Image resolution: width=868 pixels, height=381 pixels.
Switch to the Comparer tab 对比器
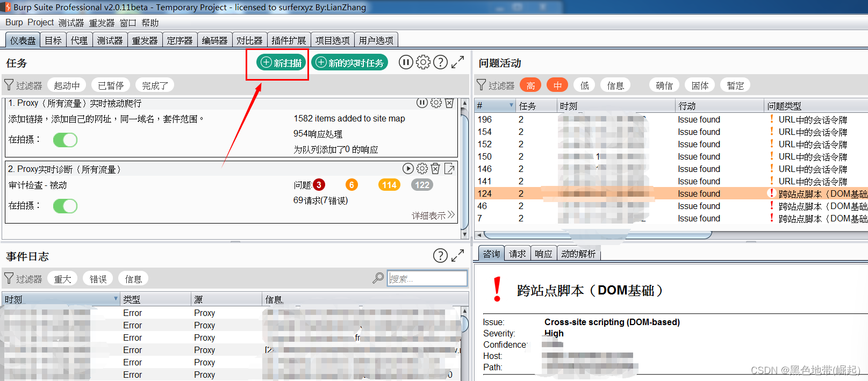[x=249, y=40]
